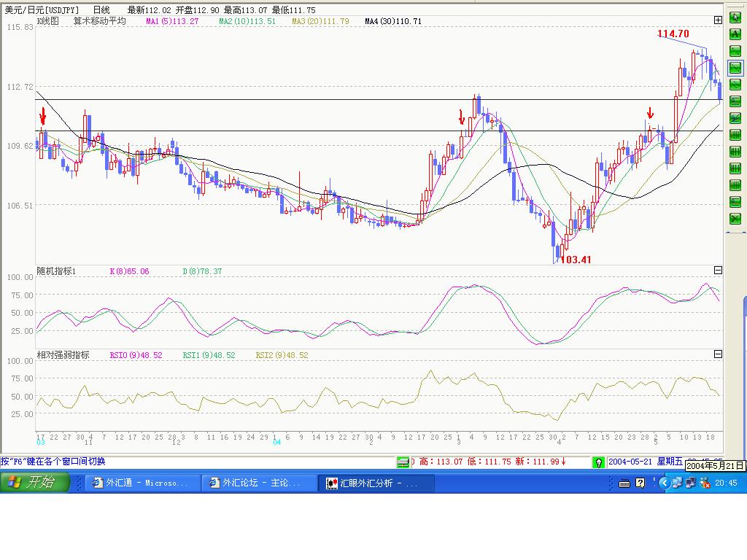This screenshot has height=560, width=747.
Task: Click the green lightbulb tip icon in status bar
Action: tap(598, 462)
